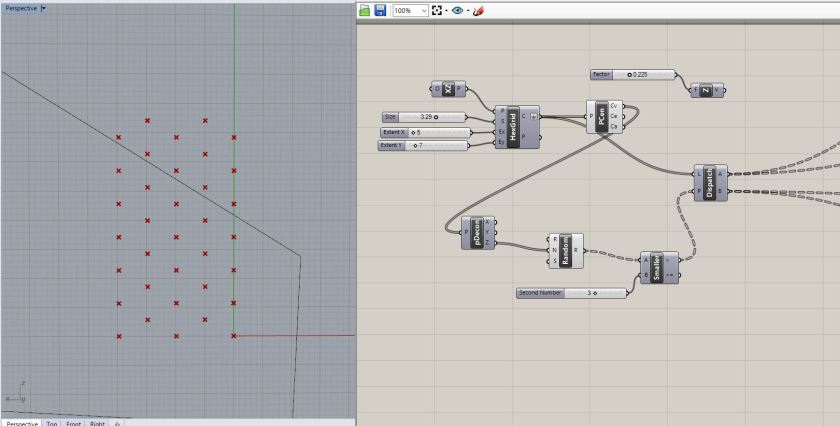Select the Smaller comparison component
This screenshot has width=840, height=426.
[x=657, y=267]
